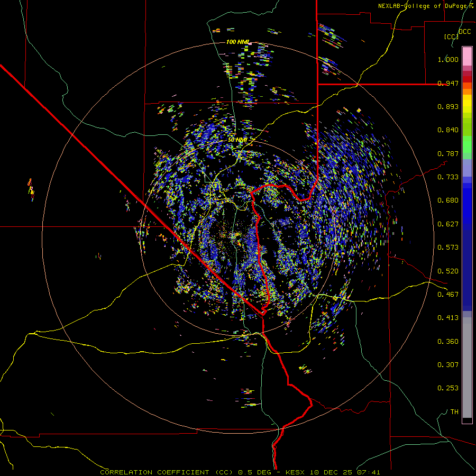Screen dimensions: 476x476
Task: Pick the orange color bar segment
Action: point(467,91)
